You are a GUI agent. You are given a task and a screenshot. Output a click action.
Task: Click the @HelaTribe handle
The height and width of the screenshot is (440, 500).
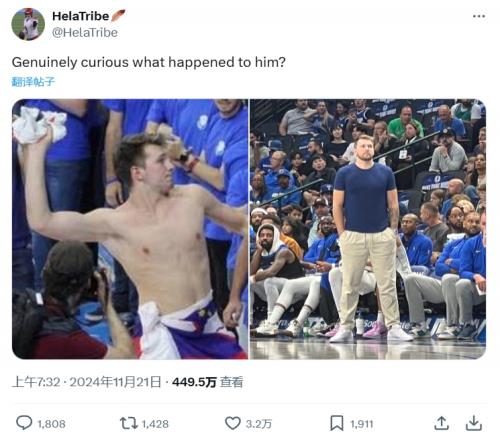pyautogui.click(x=85, y=33)
